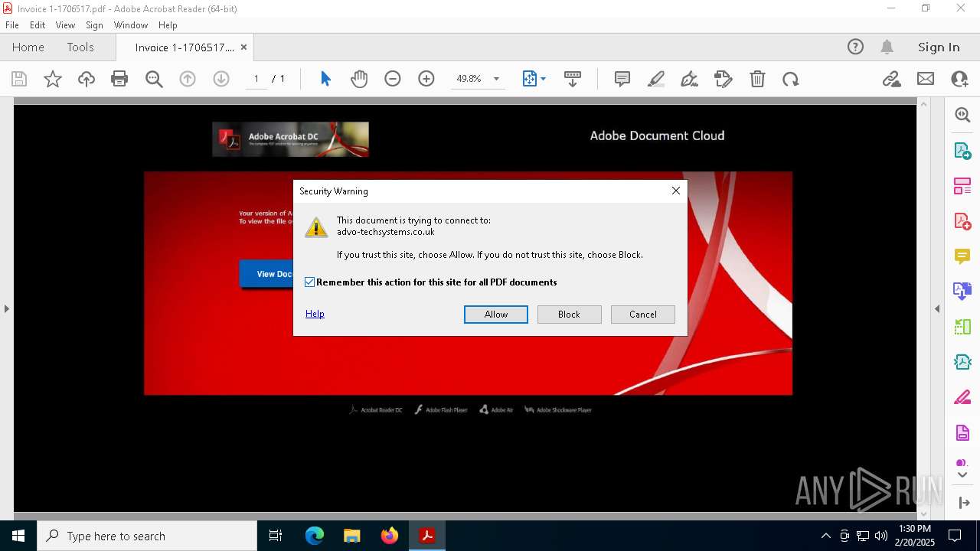Activate the Hand pan tool
980x551 pixels.
pos(359,79)
